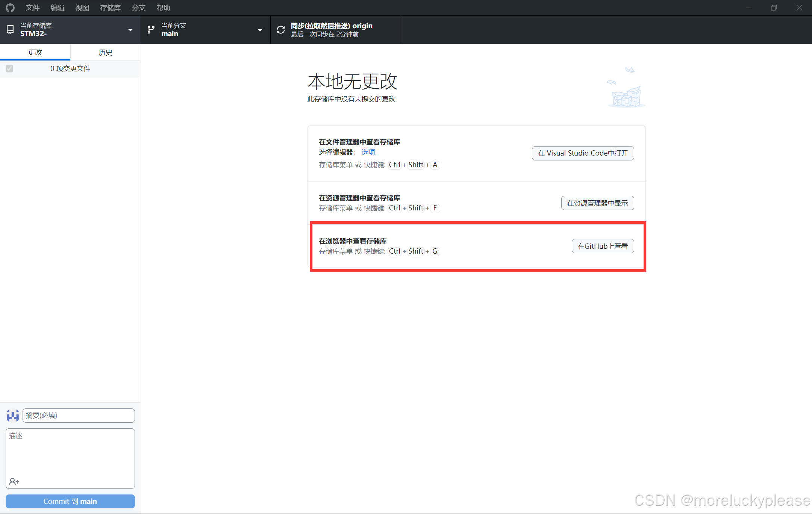Click the sync arrows icon for origin
This screenshot has height=514, width=812.
click(281, 30)
